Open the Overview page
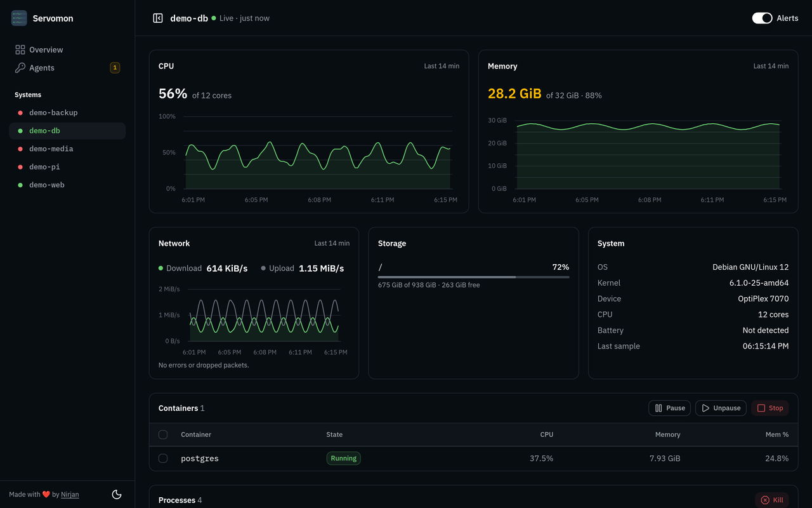 pyautogui.click(x=67, y=50)
